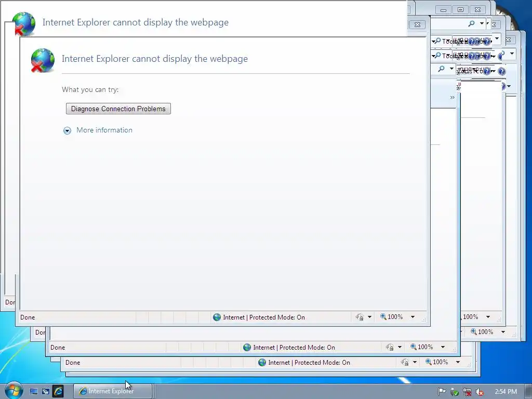The height and width of the screenshot is (399, 532).
Task: Click the rear window's 'Internet Explorer cannot display the webpage' headline
Action: tap(136, 22)
